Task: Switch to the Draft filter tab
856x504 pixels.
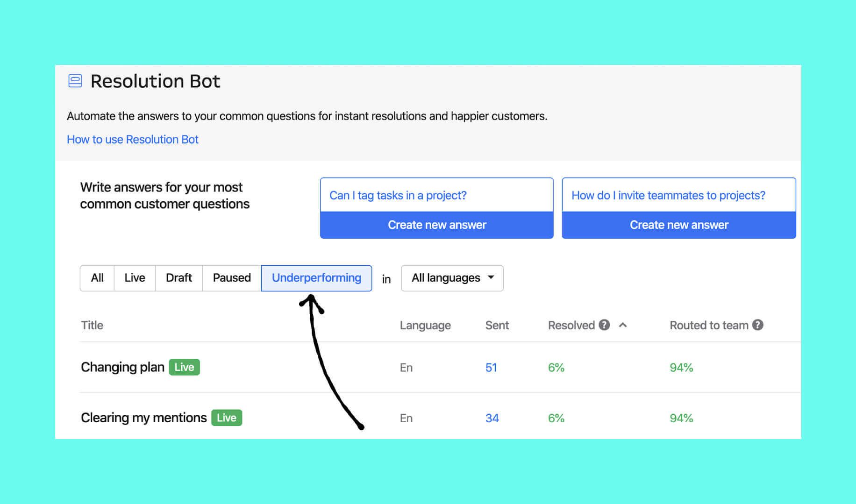Action: click(x=178, y=277)
